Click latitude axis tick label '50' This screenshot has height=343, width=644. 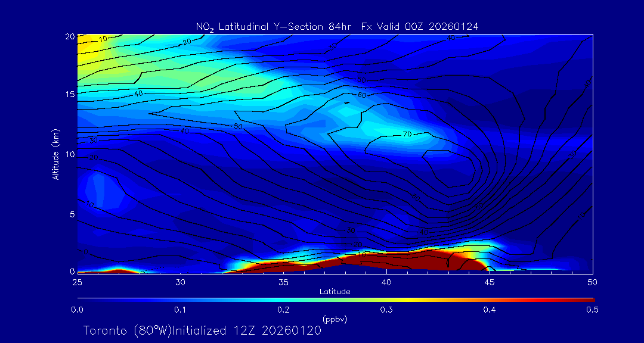coord(592,282)
